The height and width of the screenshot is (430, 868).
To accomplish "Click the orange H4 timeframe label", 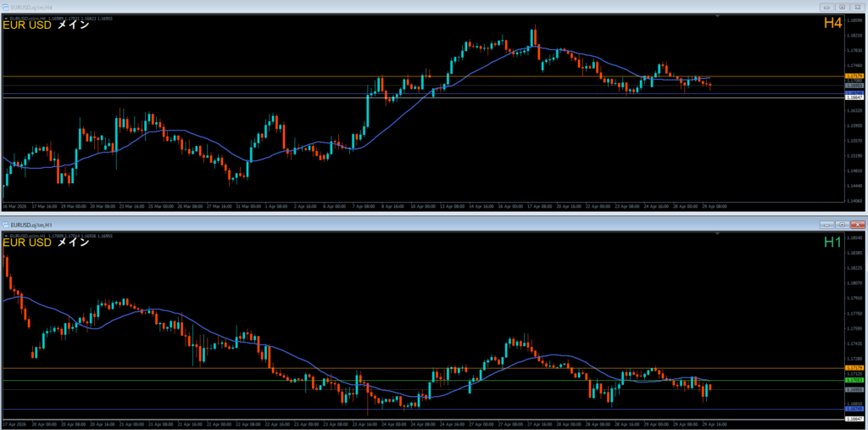I will pyautogui.click(x=832, y=24).
